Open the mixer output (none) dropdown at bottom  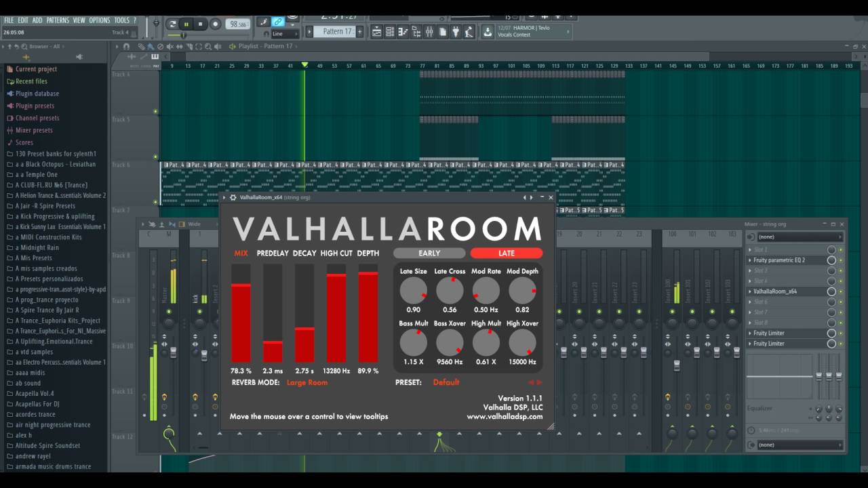(800, 445)
